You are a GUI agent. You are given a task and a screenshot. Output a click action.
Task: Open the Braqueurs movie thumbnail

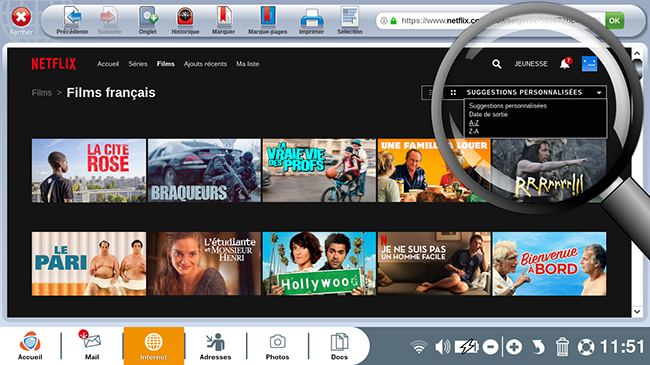(x=204, y=170)
